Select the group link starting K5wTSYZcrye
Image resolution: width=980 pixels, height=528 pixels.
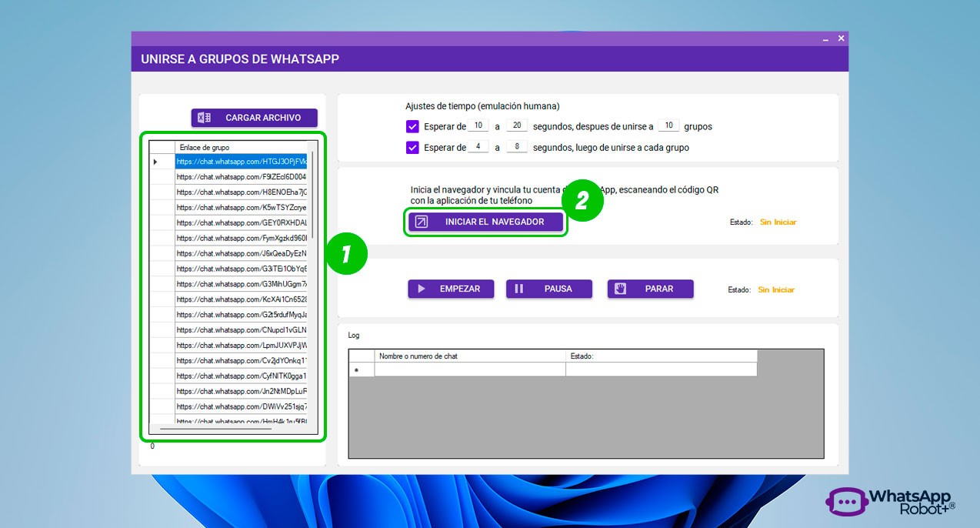pos(241,208)
